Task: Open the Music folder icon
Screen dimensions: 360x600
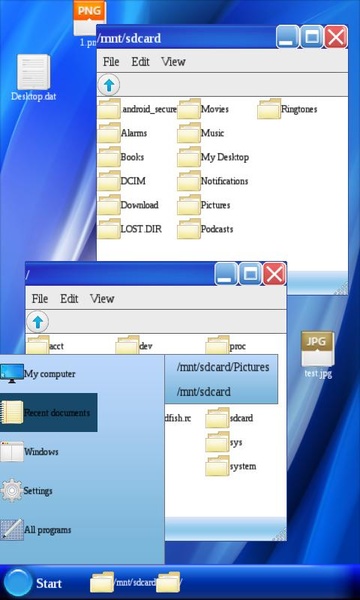Action: tap(189, 133)
